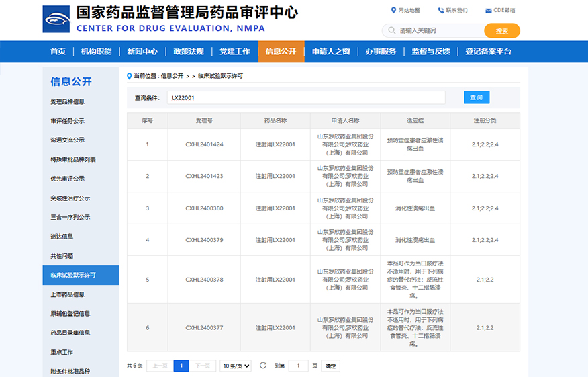Select page 1 in pagination

[181, 366]
